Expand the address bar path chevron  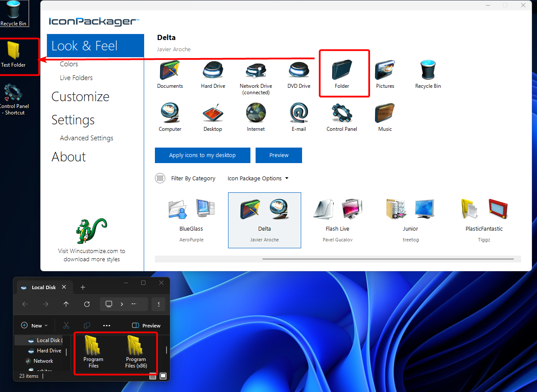(x=122, y=304)
